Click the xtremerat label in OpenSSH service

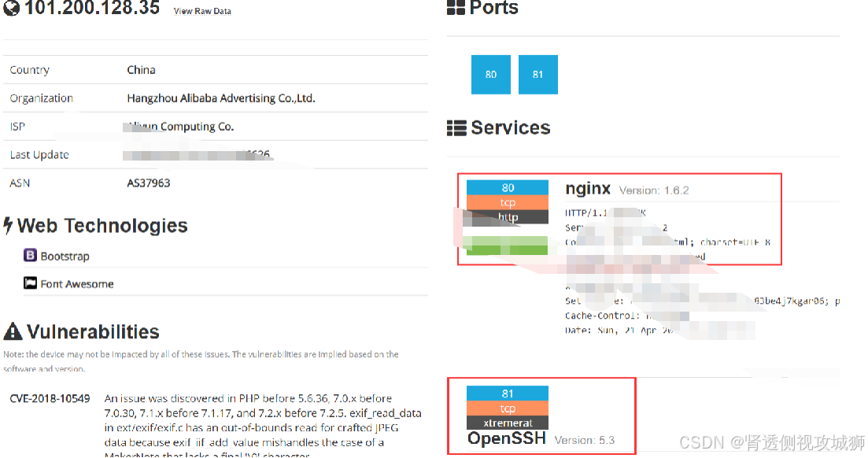tap(508, 423)
